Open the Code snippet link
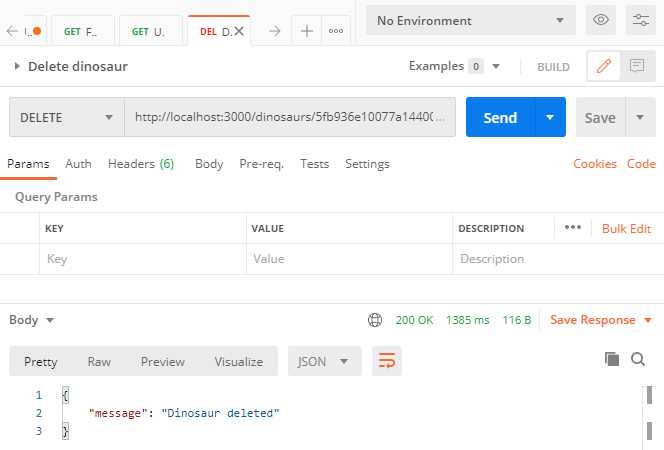This screenshot has width=664, height=450. pos(641,164)
